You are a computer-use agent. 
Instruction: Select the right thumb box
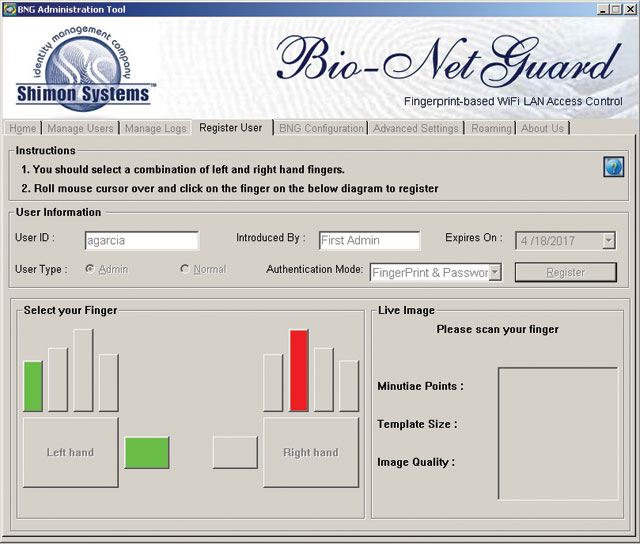[235, 452]
